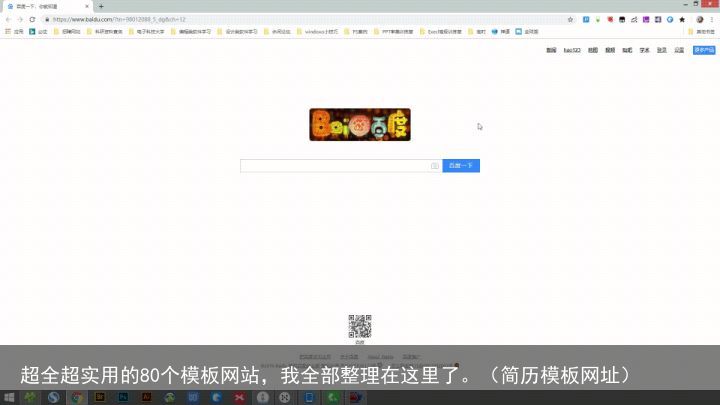720x405 pixels.
Task: Click the Baidu QR code image
Action: click(x=360, y=326)
